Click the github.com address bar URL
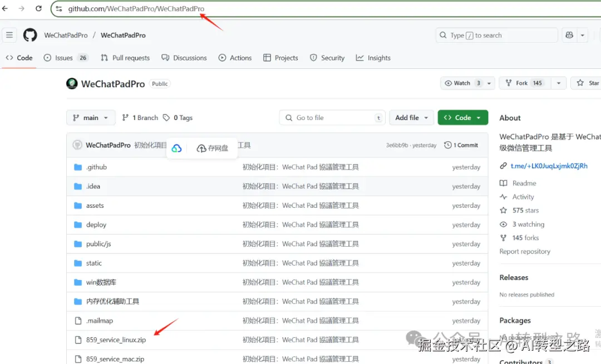Screen dimensions: 601x364 (x=136, y=8)
